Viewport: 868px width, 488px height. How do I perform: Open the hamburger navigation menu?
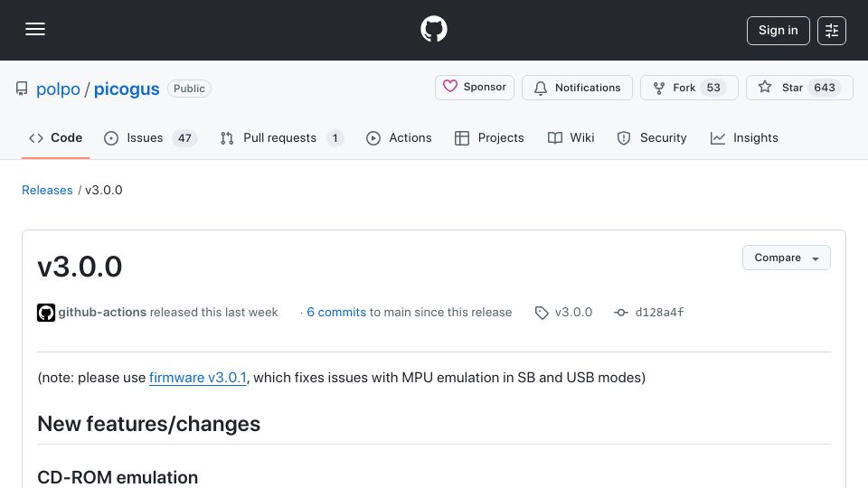point(35,29)
